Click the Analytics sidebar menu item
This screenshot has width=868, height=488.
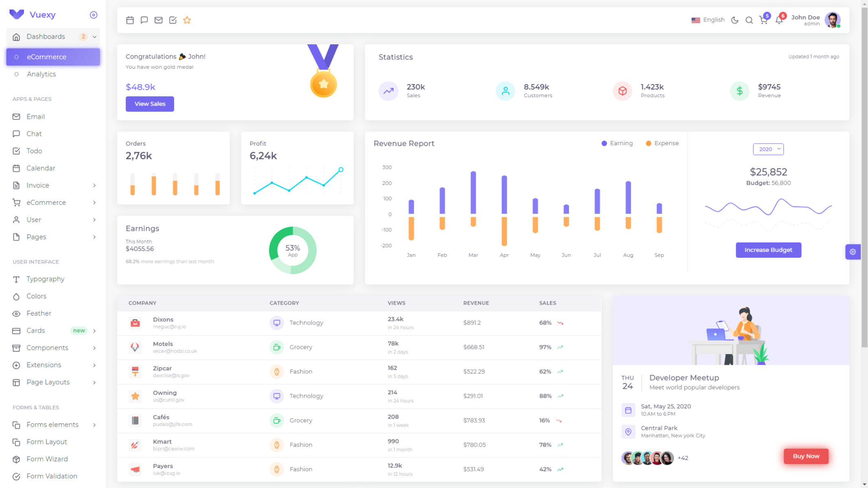pyautogui.click(x=41, y=74)
